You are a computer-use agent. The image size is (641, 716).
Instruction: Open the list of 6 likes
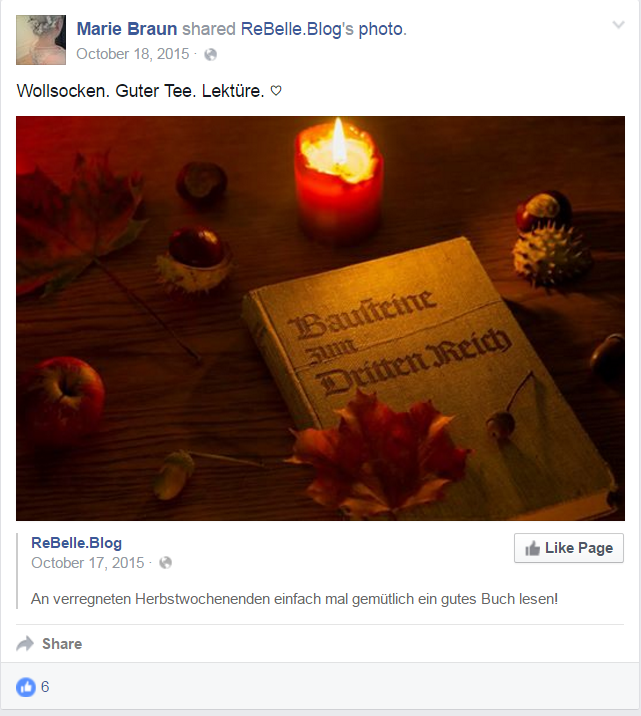pos(45,686)
